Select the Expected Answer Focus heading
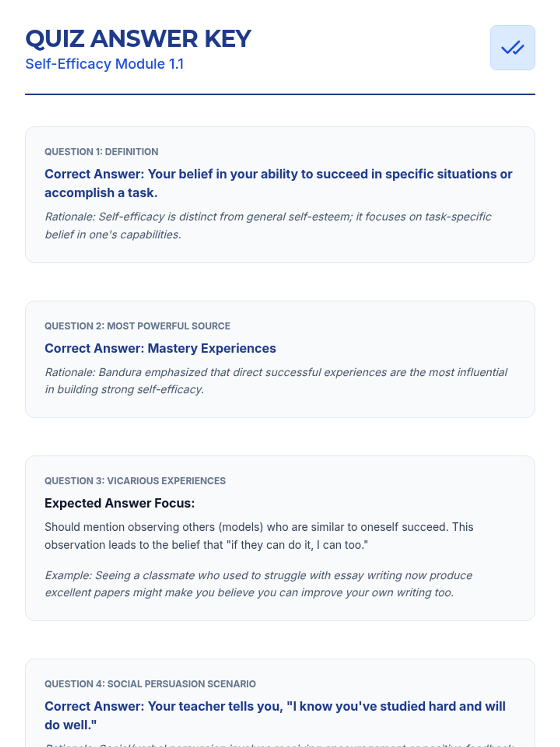 pyautogui.click(x=119, y=503)
